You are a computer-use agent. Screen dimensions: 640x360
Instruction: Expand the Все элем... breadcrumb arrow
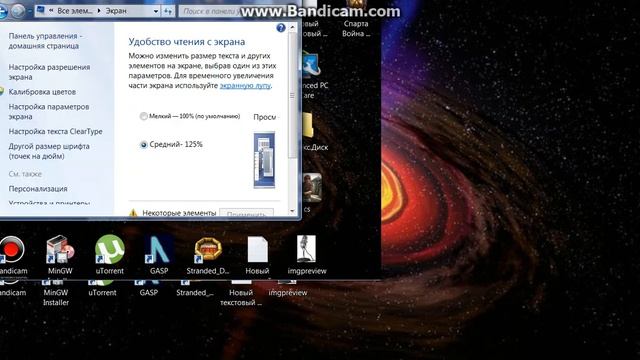pos(99,11)
